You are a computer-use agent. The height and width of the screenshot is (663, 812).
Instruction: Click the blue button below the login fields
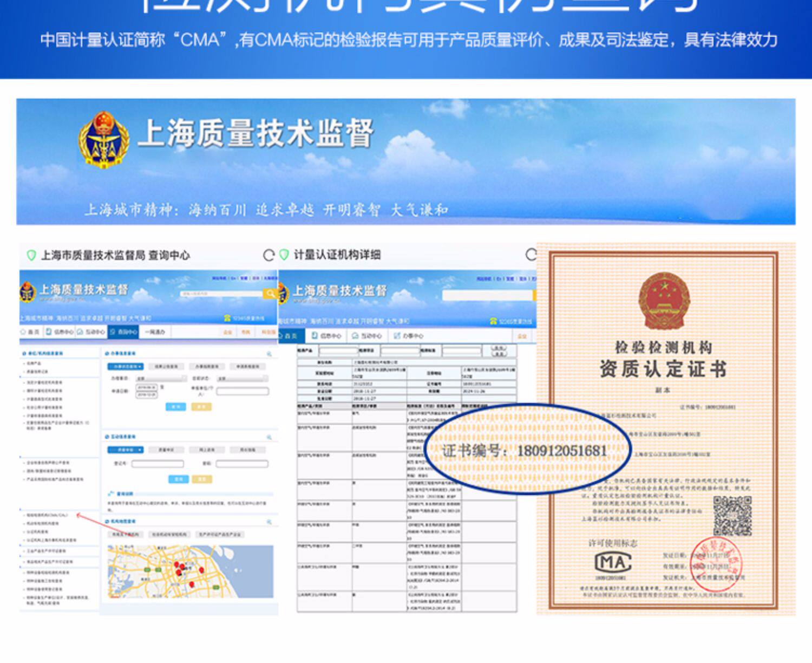coord(179,479)
